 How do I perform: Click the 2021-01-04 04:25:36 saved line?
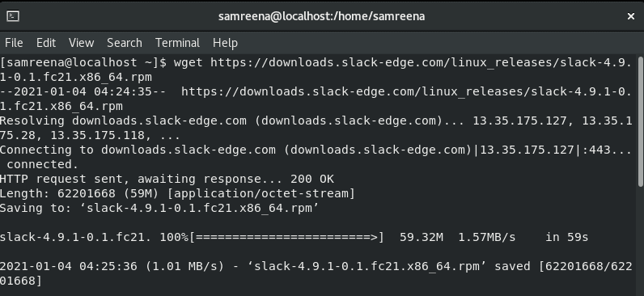coord(316,273)
